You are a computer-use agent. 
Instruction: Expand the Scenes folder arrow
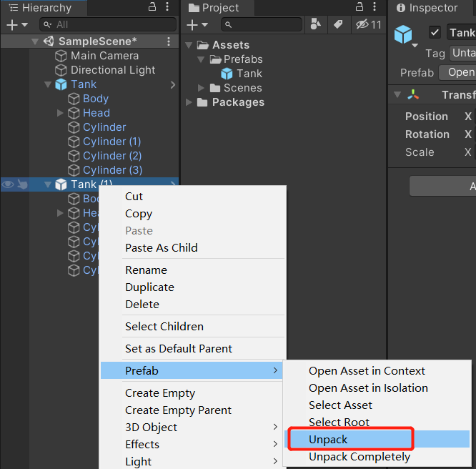(201, 88)
